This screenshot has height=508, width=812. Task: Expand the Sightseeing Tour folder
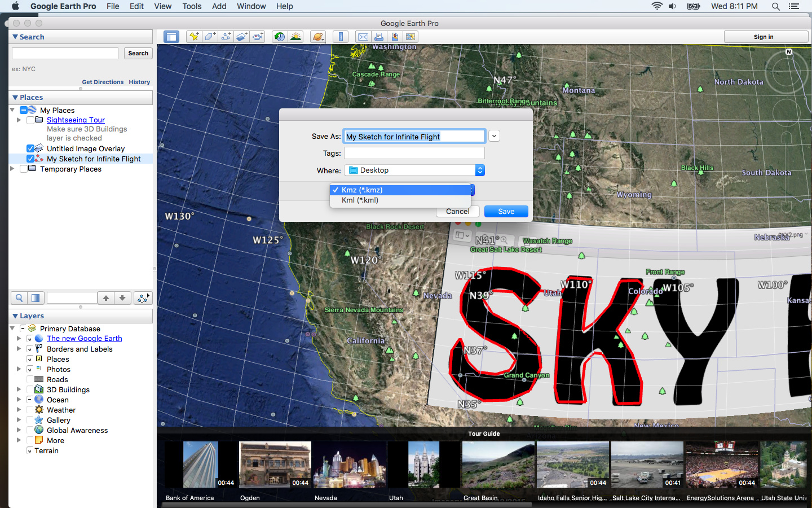19,120
